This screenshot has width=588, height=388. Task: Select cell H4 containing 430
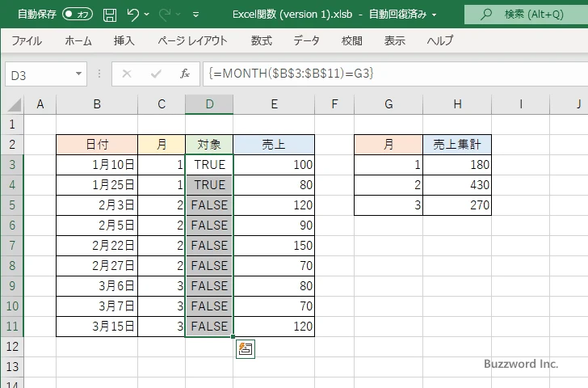click(x=456, y=185)
